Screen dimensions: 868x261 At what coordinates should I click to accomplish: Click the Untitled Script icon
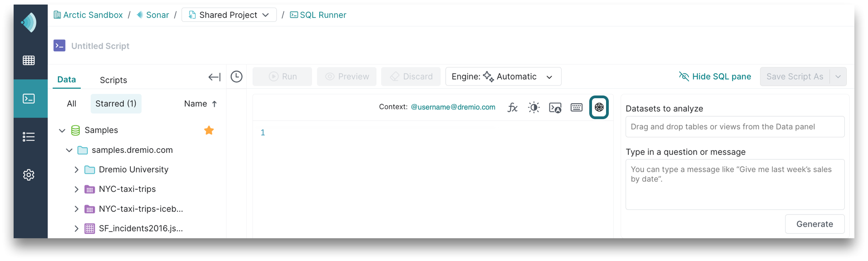point(59,45)
